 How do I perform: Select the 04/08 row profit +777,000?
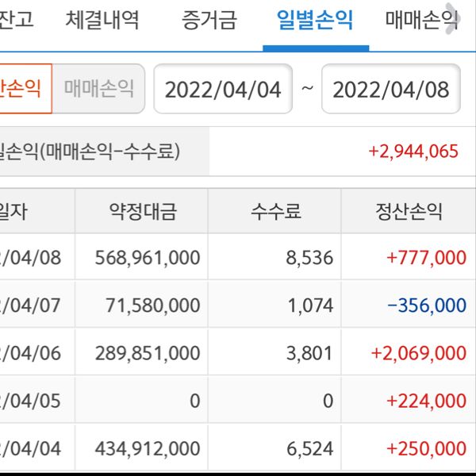427,258
